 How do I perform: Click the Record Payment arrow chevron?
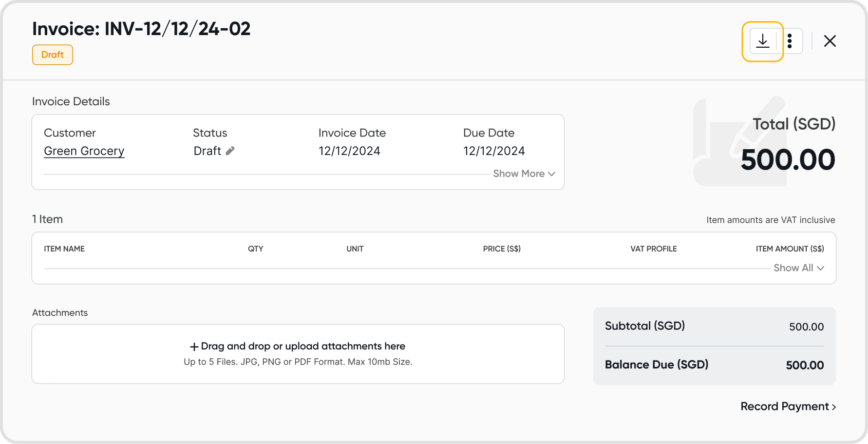(x=834, y=407)
